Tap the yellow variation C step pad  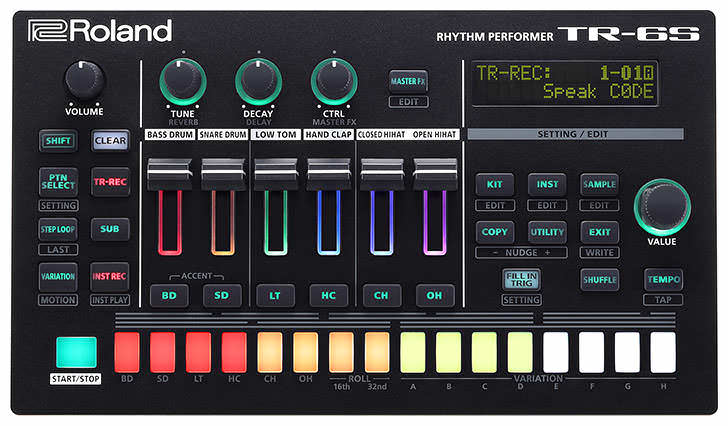pyautogui.click(x=484, y=352)
